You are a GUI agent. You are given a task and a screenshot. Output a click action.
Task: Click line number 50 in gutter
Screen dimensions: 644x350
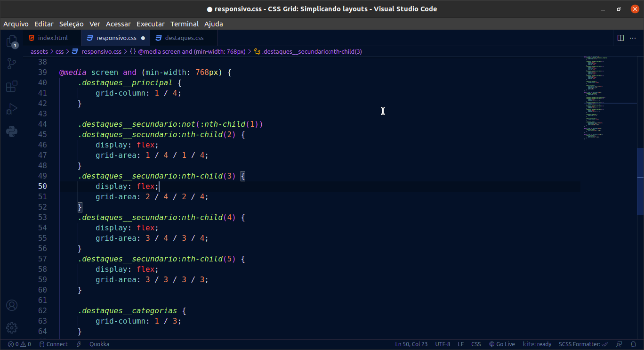(42, 187)
